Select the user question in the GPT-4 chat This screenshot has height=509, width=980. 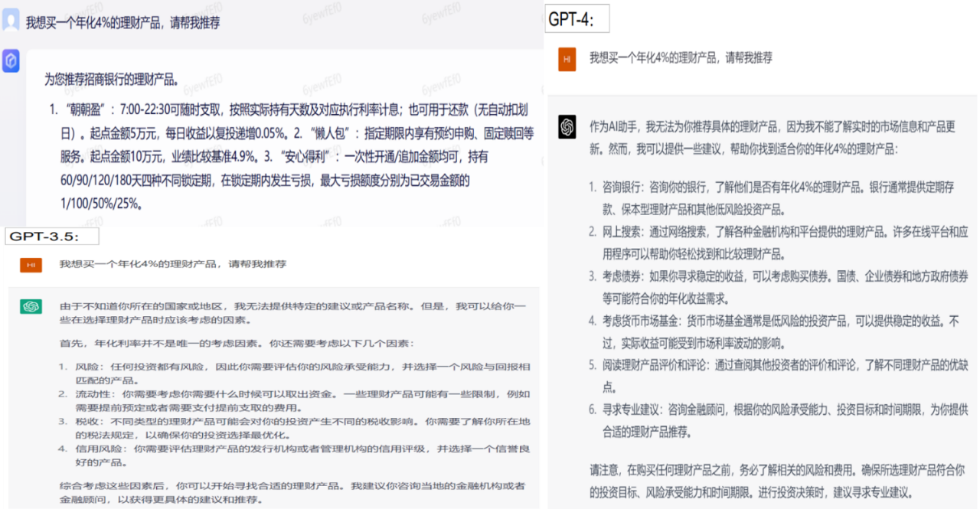tap(681, 57)
